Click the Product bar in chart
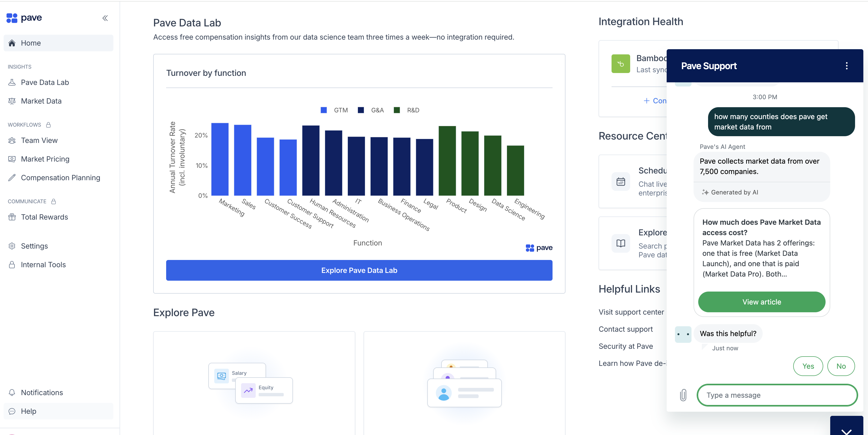Image resolution: width=868 pixels, height=435 pixels. click(x=447, y=161)
